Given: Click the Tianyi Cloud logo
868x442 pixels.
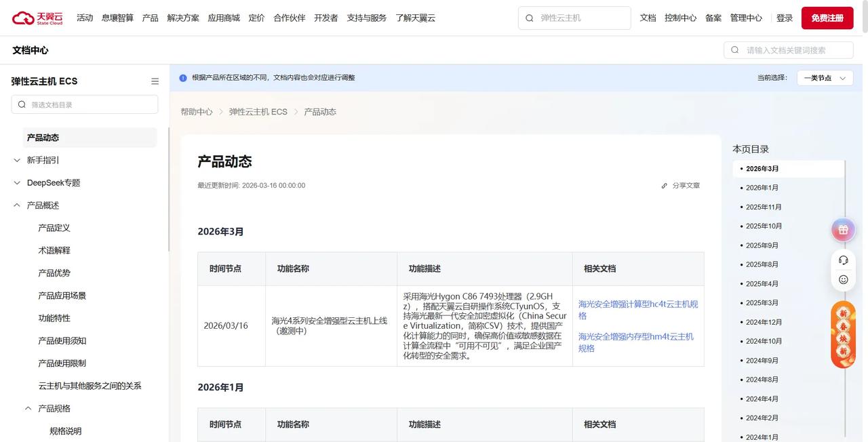Looking at the screenshot, I should 37,18.
